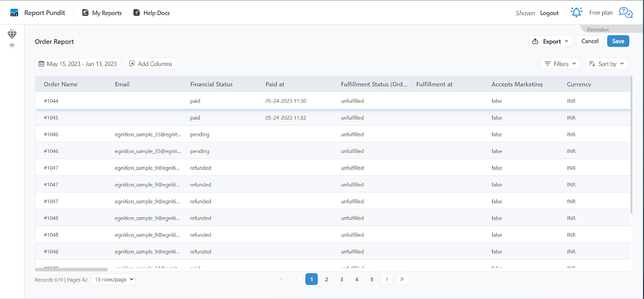
Task: Click the Order Name column header
Action: point(61,84)
